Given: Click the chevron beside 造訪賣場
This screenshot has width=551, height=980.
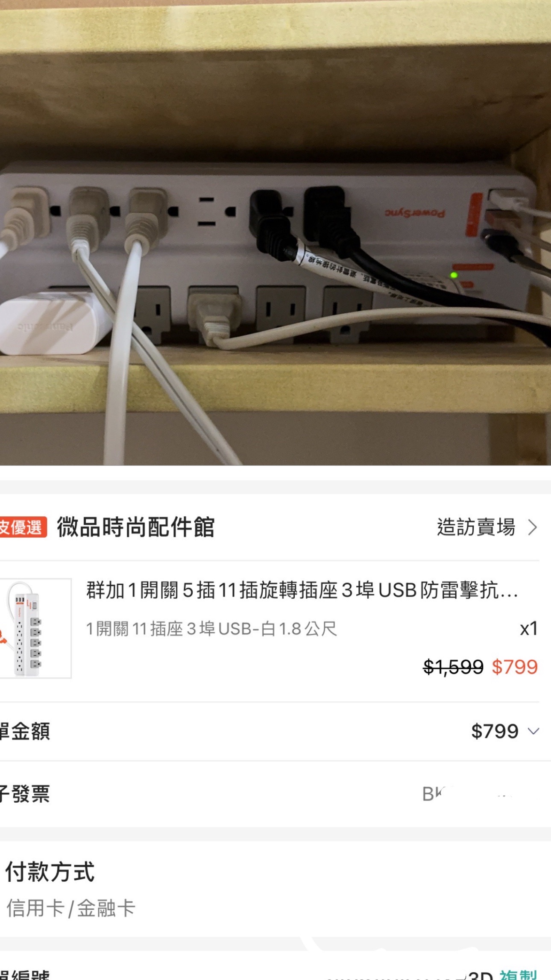Looking at the screenshot, I should point(532,527).
